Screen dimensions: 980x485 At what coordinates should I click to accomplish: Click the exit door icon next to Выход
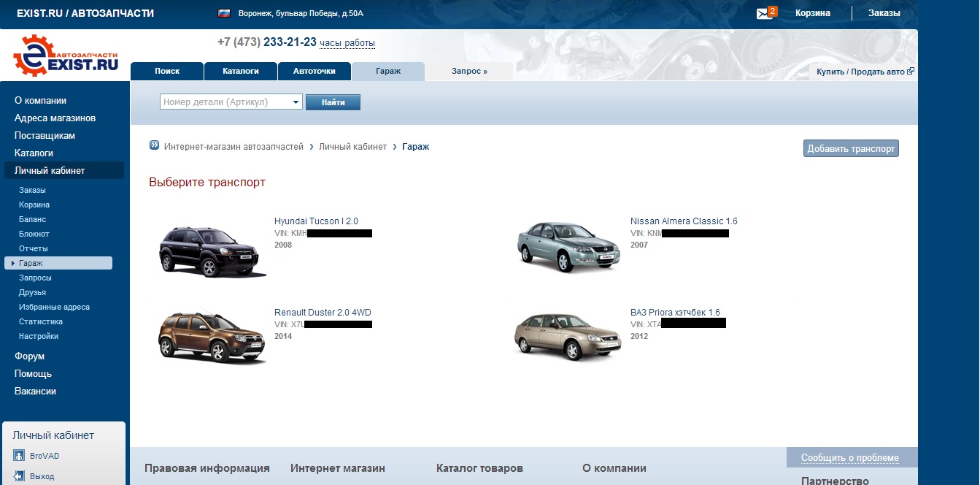coord(19,476)
